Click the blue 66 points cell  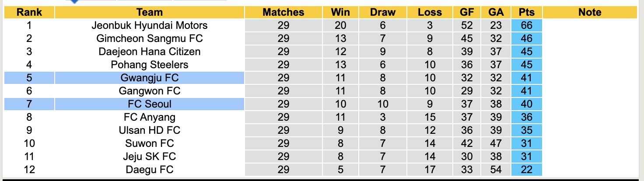point(526,25)
